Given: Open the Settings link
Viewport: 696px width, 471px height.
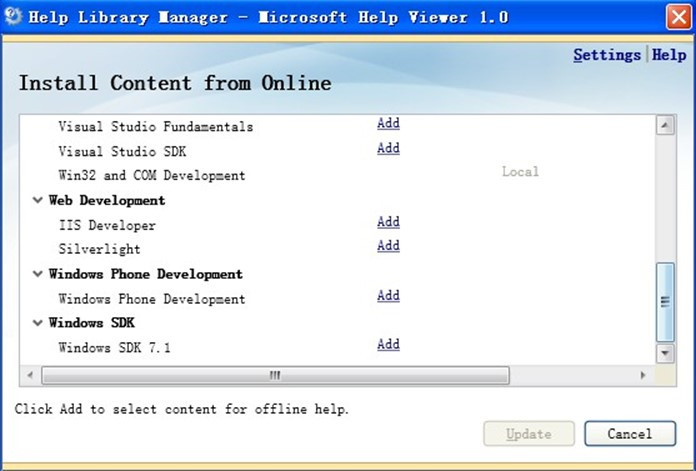Looking at the screenshot, I should coord(607,55).
